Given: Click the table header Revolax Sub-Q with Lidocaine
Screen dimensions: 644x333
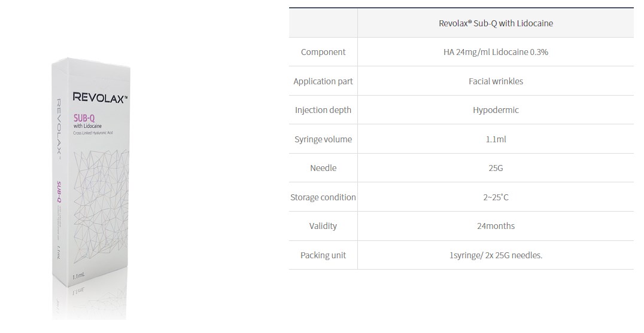Looking at the screenshot, I should click(x=496, y=23).
